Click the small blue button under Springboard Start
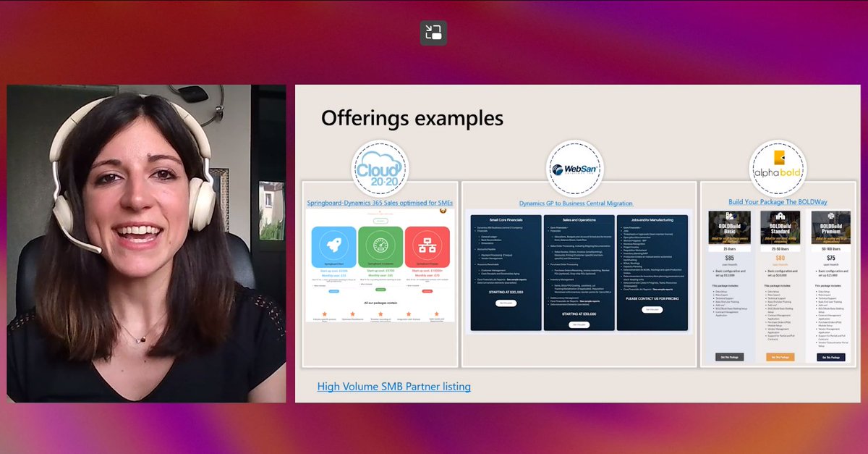This screenshot has width=868, height=454. pyautogui.click(x=333, y=291)
